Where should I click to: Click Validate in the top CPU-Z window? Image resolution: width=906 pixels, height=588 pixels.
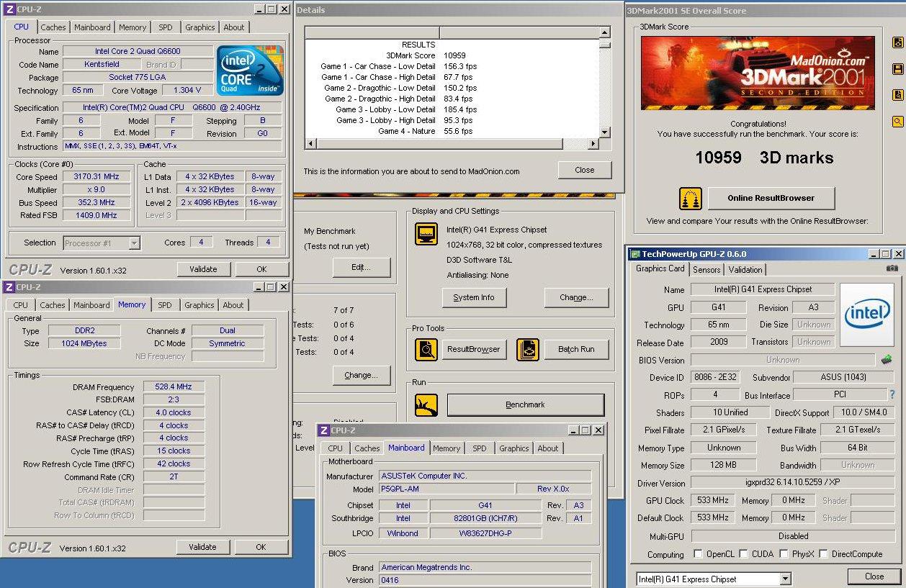tap(203, 269)
